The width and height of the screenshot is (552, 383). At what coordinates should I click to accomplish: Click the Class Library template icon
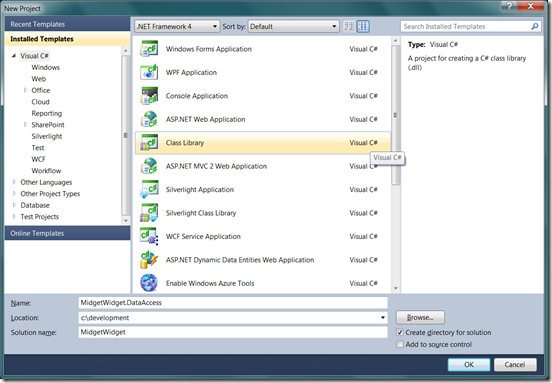tap(149, 143)
